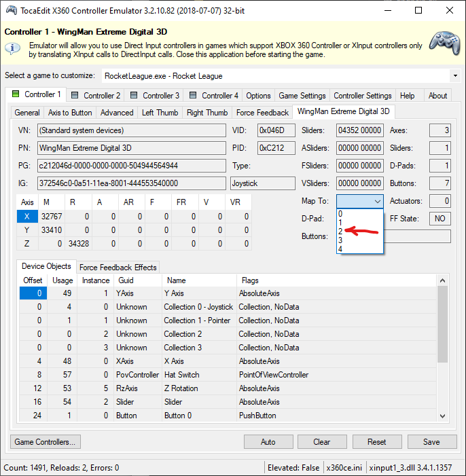Click the Clear button

pos(322,441)
